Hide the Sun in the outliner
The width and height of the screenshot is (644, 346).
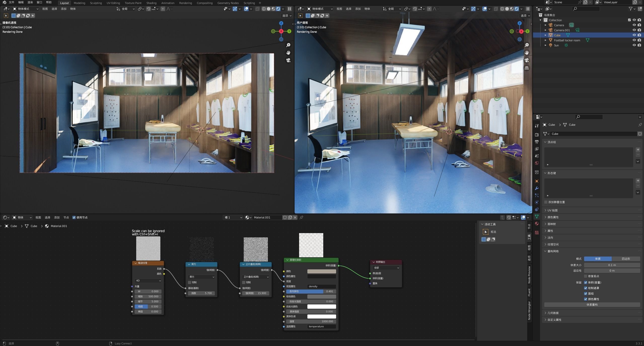tap(634, 45)
